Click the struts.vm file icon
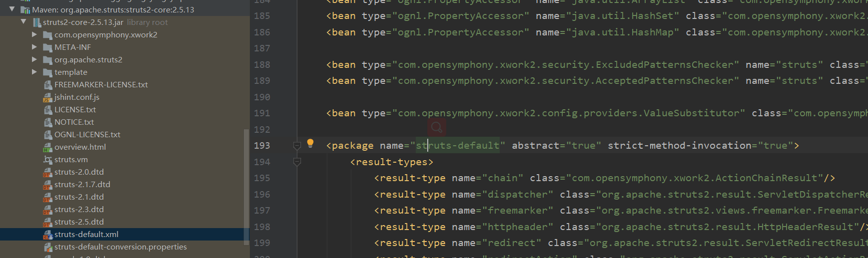The height and width of the screenshot is (258, 868). pos(47,160)
